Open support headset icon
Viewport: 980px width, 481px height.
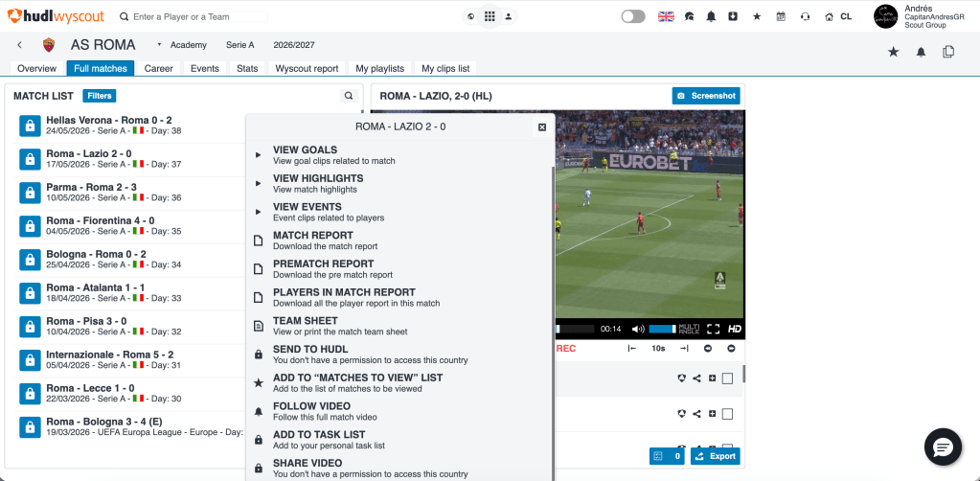click(805, 17)
